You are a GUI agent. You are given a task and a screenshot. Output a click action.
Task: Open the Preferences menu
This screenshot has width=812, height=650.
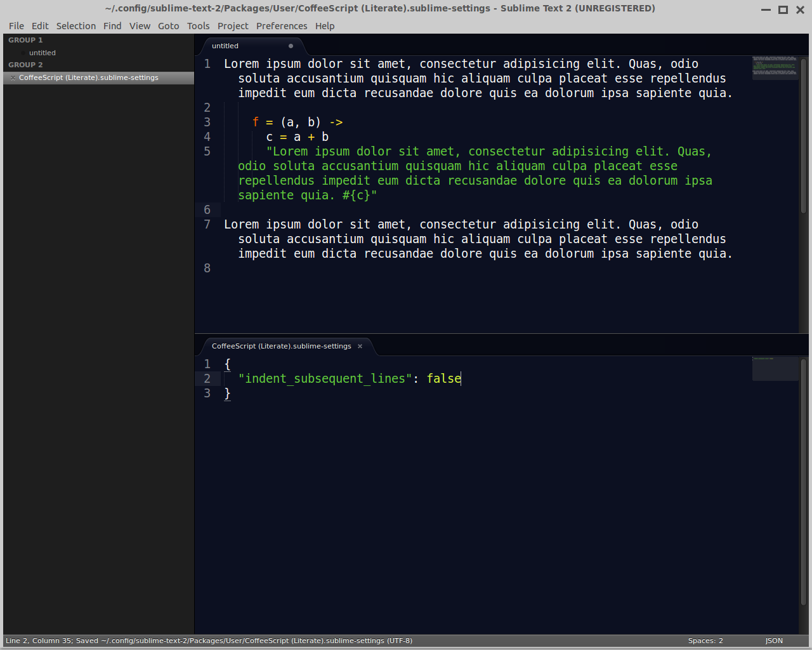(282, 26)
